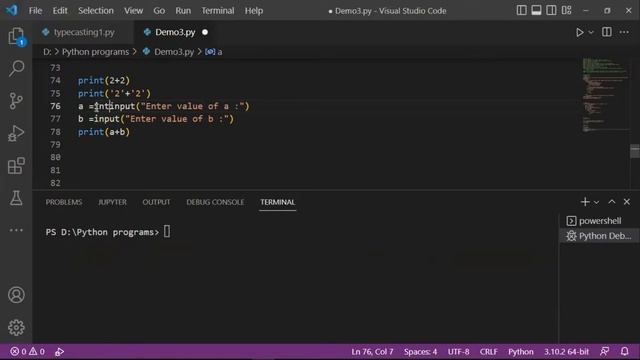640x360 pixels.
Task: Customize layout button in title bar
Action: (567, 11)
